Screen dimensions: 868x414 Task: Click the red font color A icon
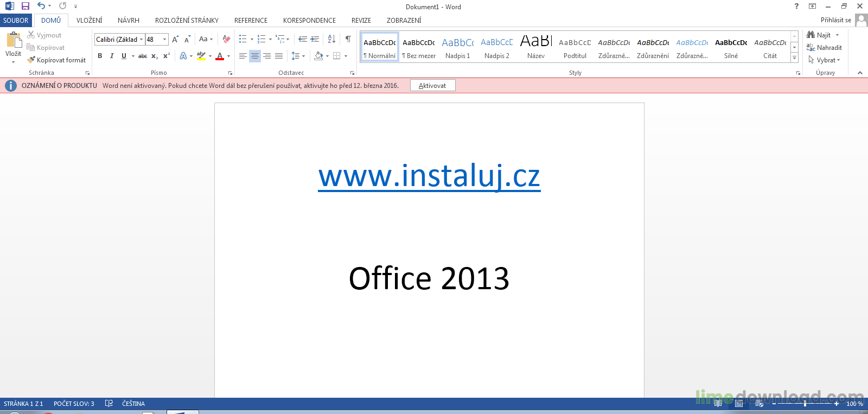coord(220,56)
